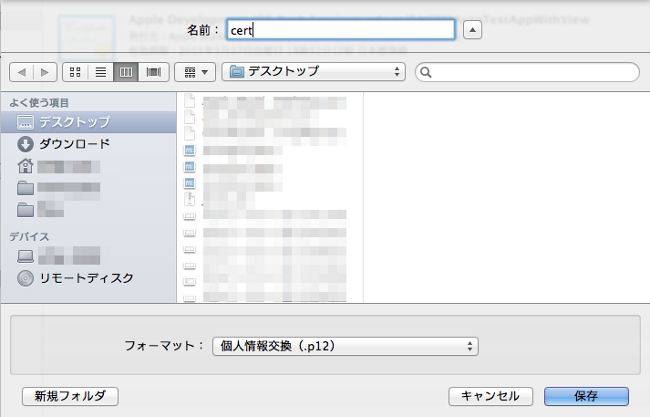Click the 新規フォルダ button

(70, 396)
